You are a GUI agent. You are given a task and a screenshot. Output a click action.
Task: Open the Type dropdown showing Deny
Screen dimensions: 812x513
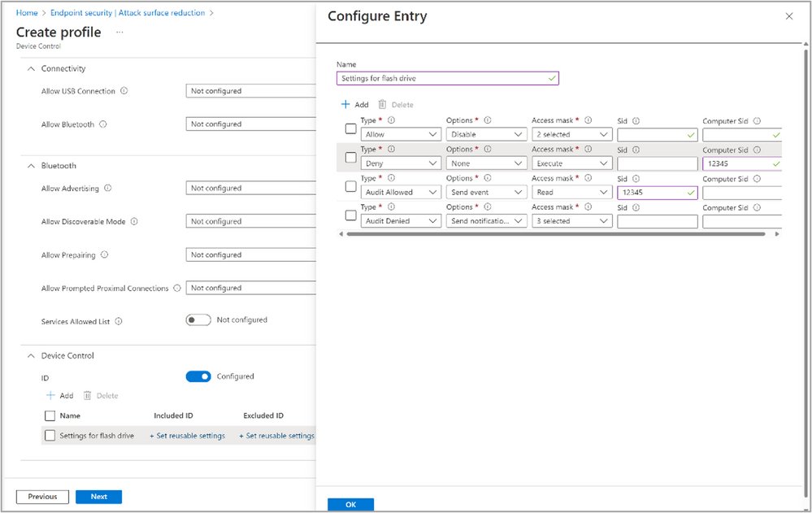(x=401, y=163)
